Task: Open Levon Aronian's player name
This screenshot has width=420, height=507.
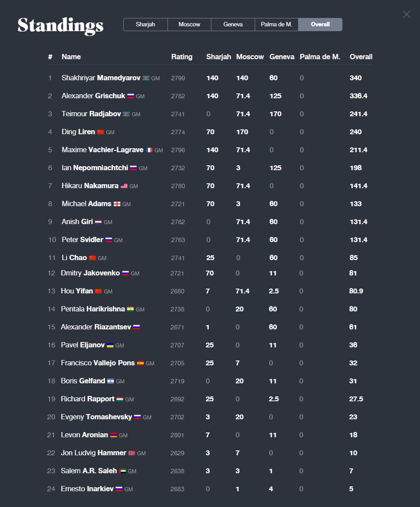Action: pos(84,435)
